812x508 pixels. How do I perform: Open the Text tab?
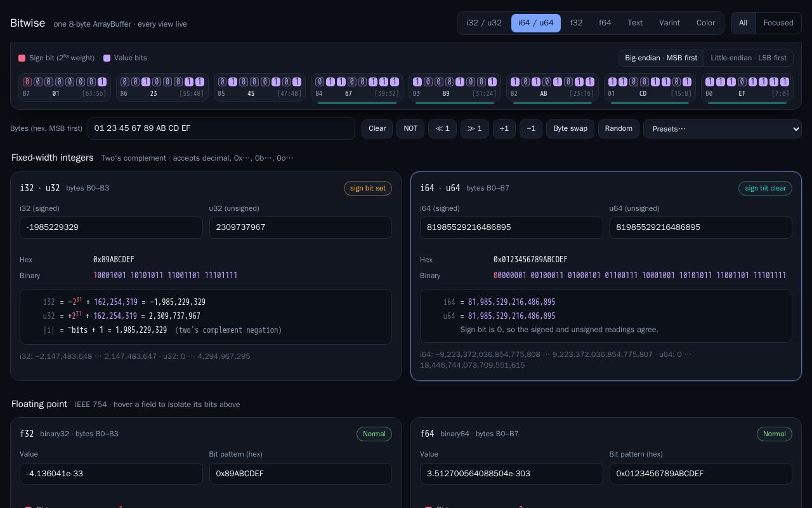point(635,23)
